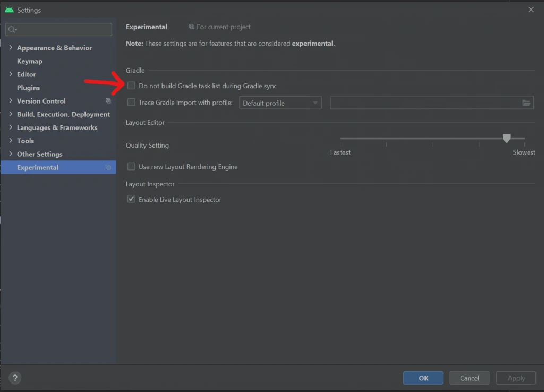Click the Quality Setting slider handle
This screenshot has height=392, width=544.
pos(506,138)
